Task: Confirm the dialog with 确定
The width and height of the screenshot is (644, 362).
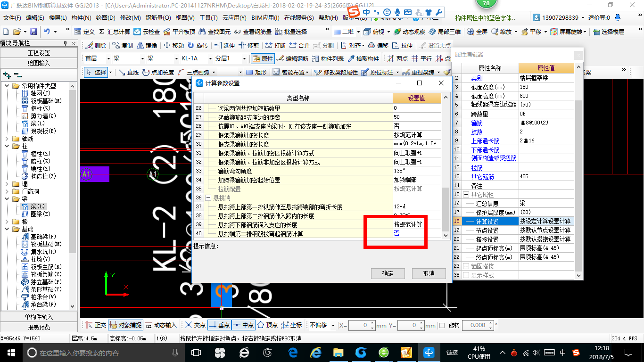Action: [388, 273]
